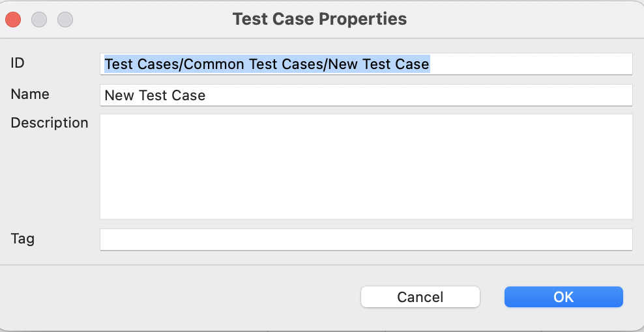The height and width of the screenshot is (332, 644).
Task: Click the Description label
Action: (x=50, y=122)
